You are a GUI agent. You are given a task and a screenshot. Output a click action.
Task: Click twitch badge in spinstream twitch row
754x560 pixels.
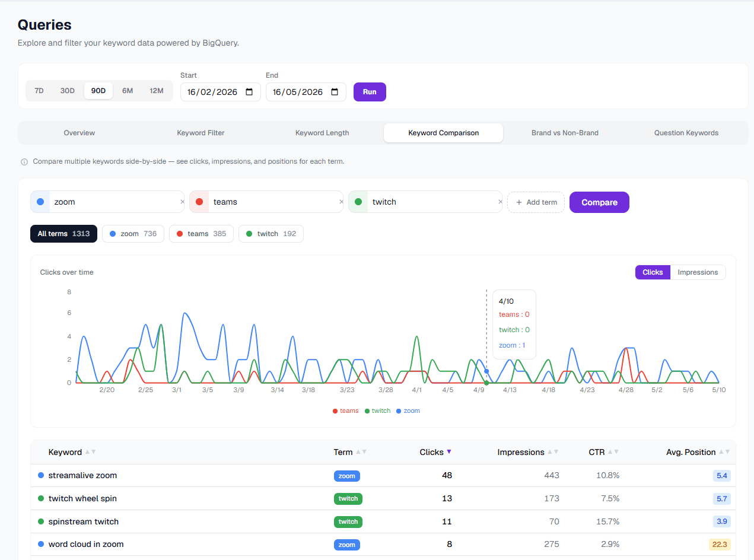pyautogui.click(x=348, y=522)
